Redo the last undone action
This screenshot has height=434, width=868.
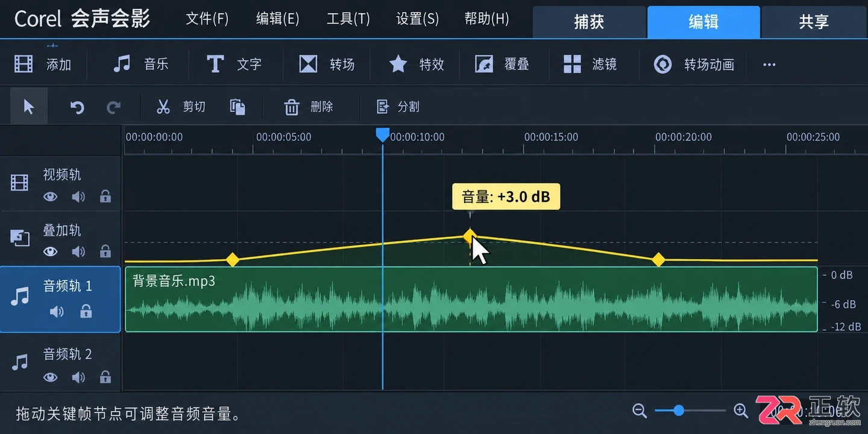(x=113, y=107)
